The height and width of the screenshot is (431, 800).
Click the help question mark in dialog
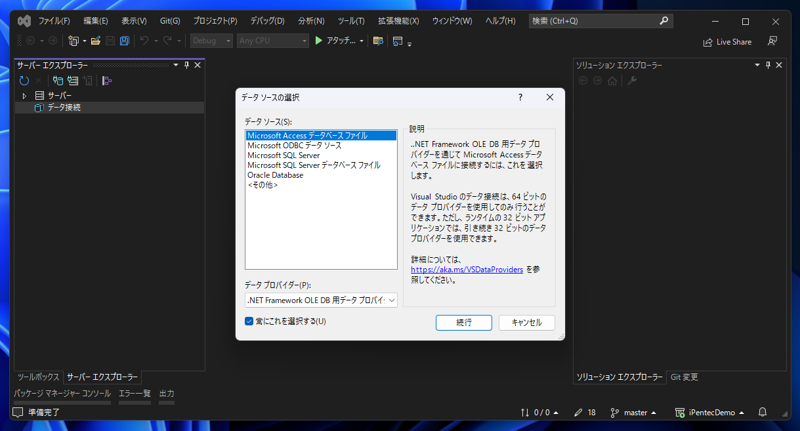click(520, 97)
